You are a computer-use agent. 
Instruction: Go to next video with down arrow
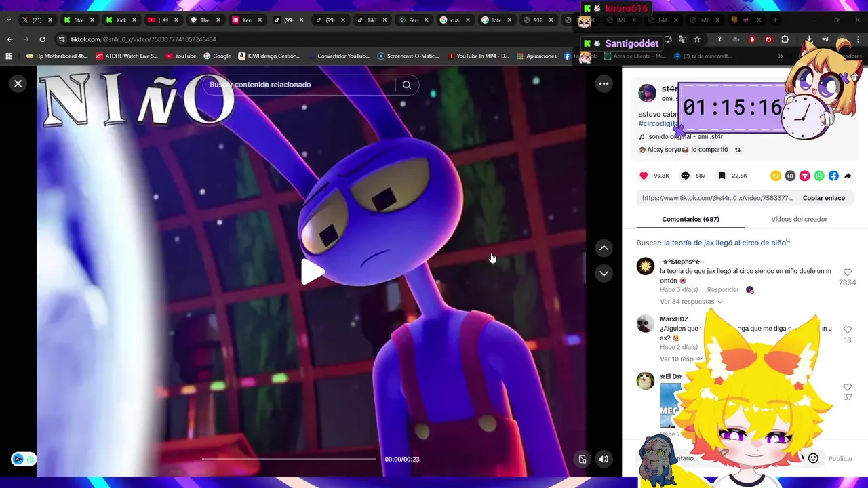(604, 273)
